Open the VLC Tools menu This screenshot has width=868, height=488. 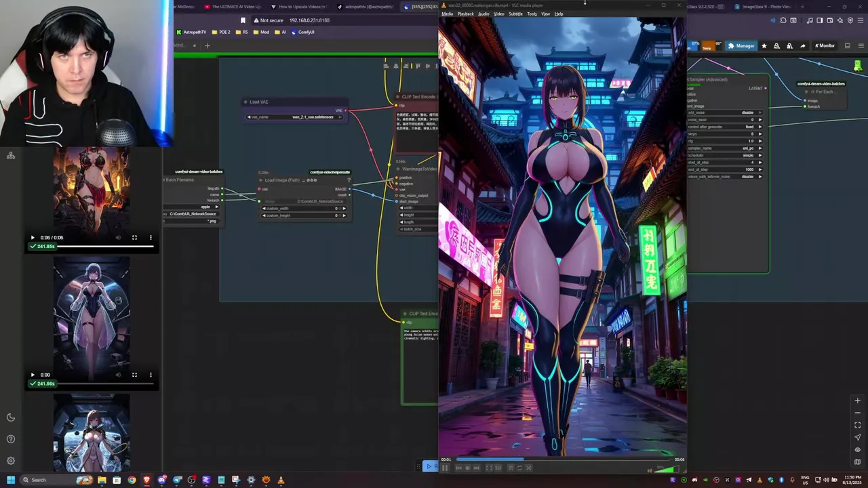tap(532, 14)
